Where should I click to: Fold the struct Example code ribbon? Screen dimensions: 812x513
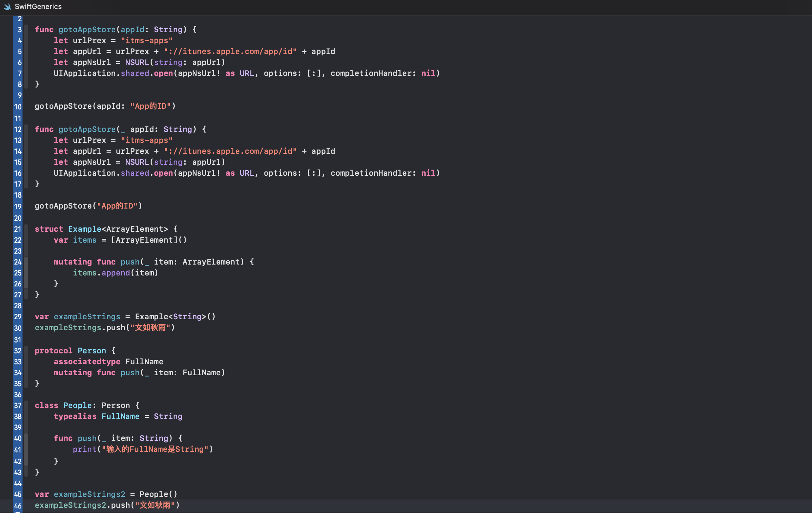click(x=26, y=240)
